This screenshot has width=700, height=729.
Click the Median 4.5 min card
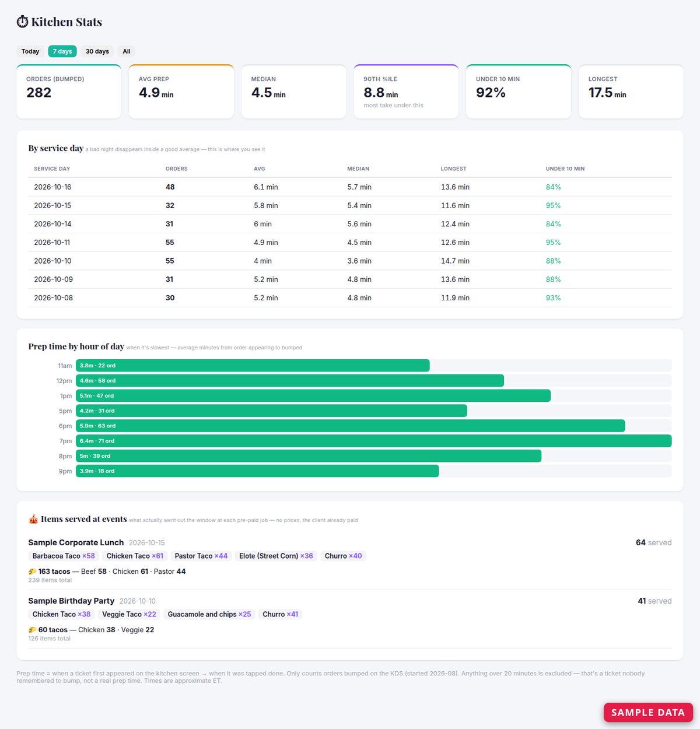294,92
